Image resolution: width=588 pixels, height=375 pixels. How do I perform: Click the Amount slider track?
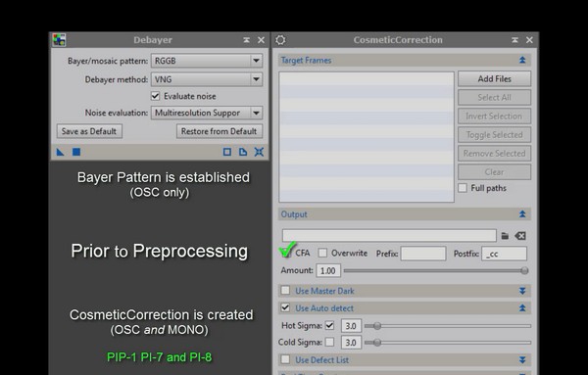[436, 270]
